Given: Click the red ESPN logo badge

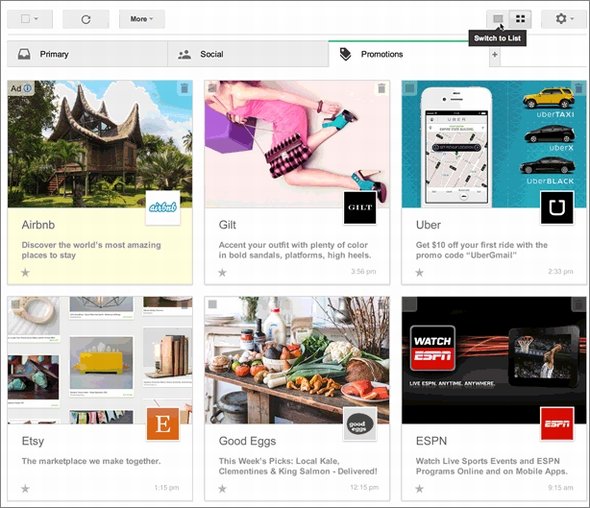Looking at the screenshot, I should (557, 424).
